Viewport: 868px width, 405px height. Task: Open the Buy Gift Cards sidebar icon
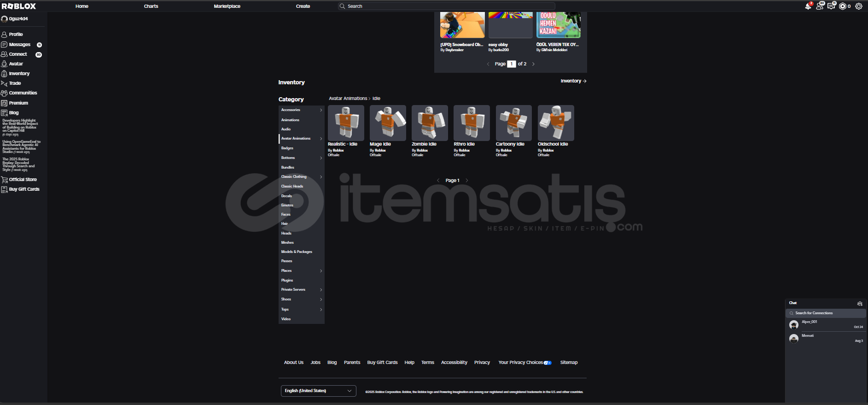4,189
